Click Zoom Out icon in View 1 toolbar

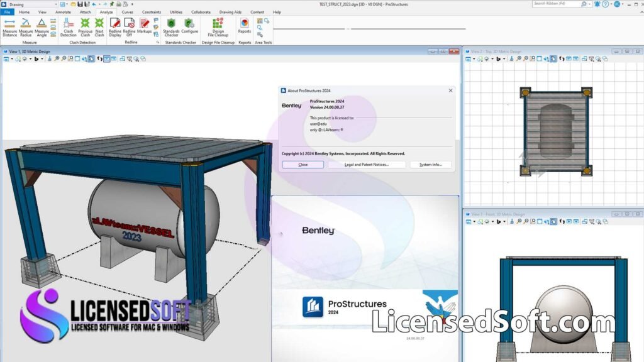click(x=64, y=58)
